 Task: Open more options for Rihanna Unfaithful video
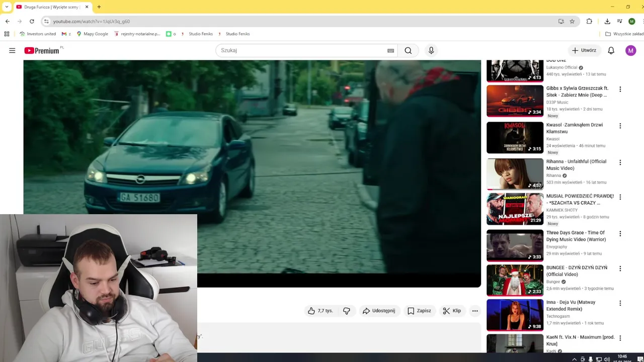[620, 162]
